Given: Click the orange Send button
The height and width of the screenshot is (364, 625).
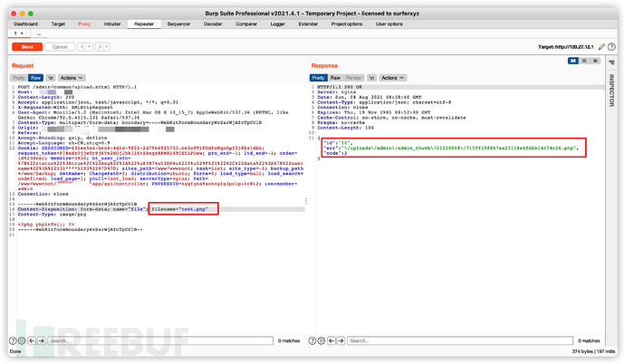Looking at the screenshot, I should [27, 47].
